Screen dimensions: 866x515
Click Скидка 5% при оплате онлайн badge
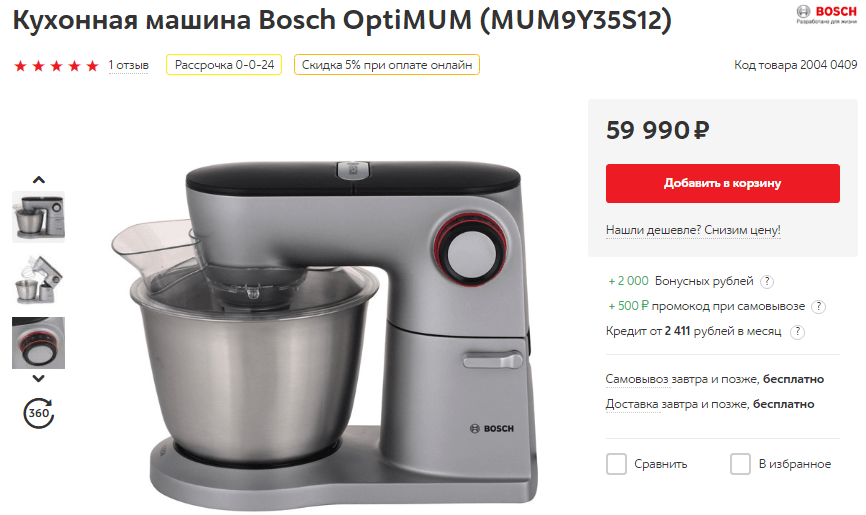(x=387, y=65)
